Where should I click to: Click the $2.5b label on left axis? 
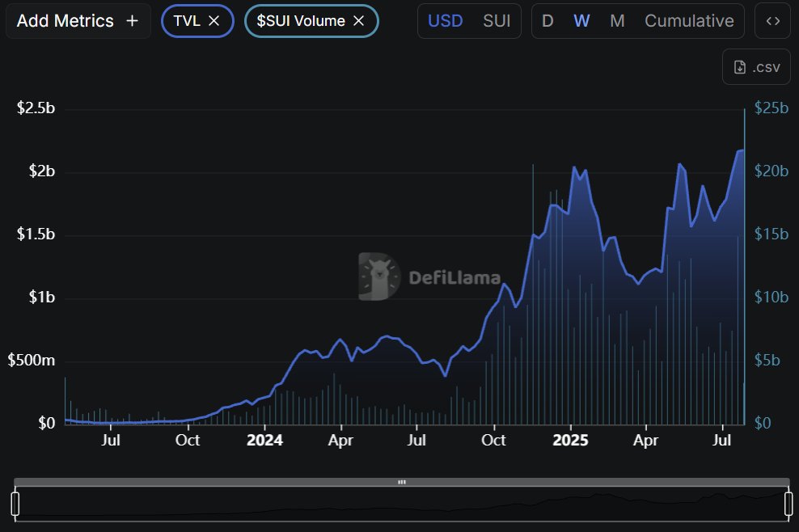point(36,108)
